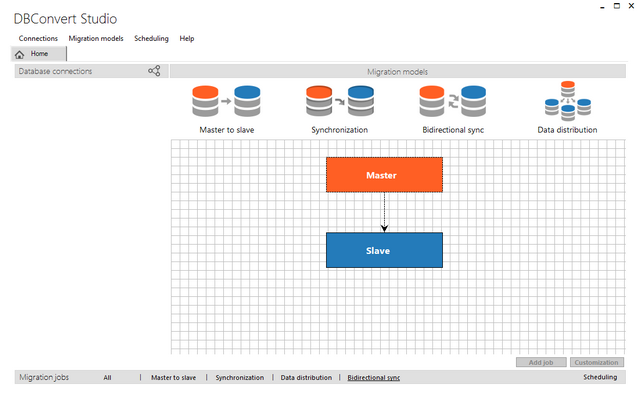
Task: Open the Migration models menu
Action: pyautogui.click(x=96, y=38)
